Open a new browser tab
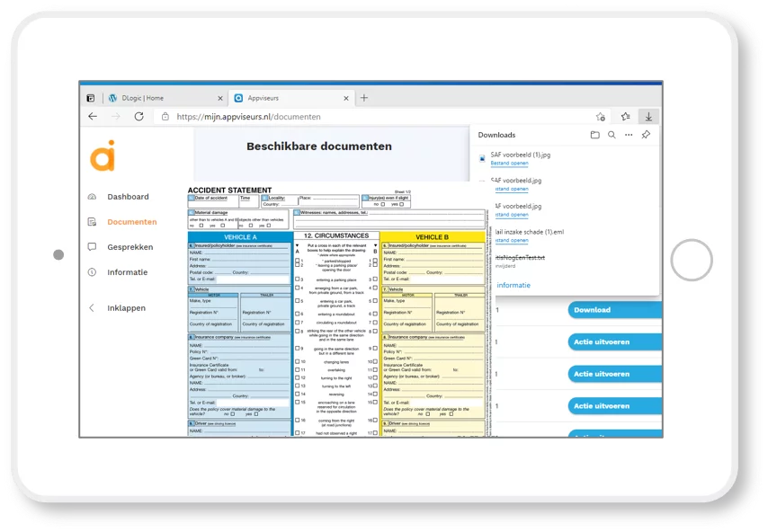768x532 pixels. pyautogui.click(x=364, y=98)
